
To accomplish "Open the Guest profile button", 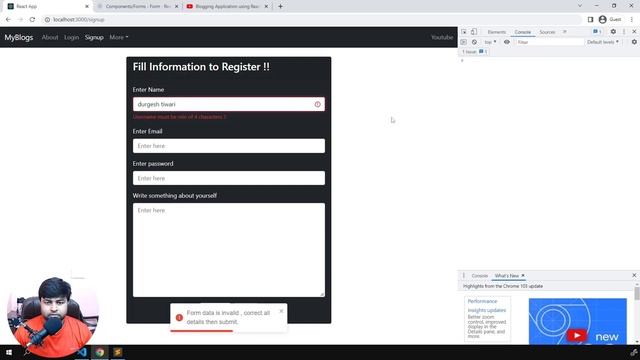I will pyautogui.click(x=610, y=19).
